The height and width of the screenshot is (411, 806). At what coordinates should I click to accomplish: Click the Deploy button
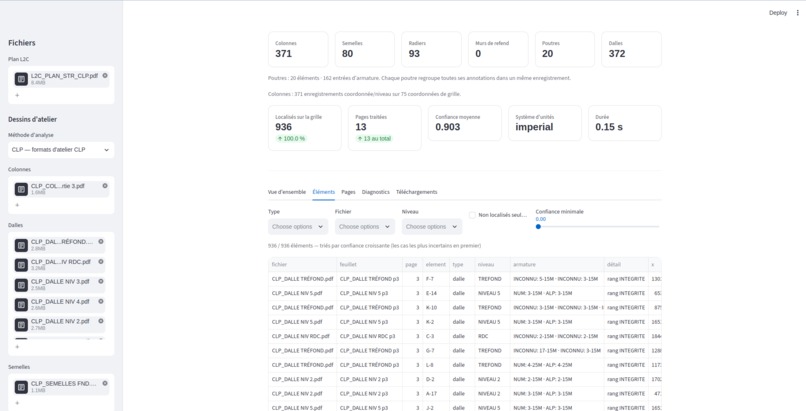(x=778, y=13)
